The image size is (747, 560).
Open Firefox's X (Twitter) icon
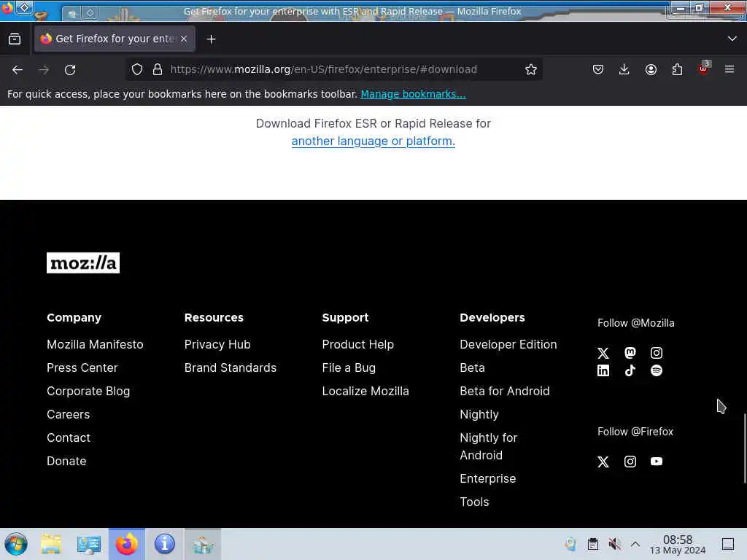tap(603, 462)
